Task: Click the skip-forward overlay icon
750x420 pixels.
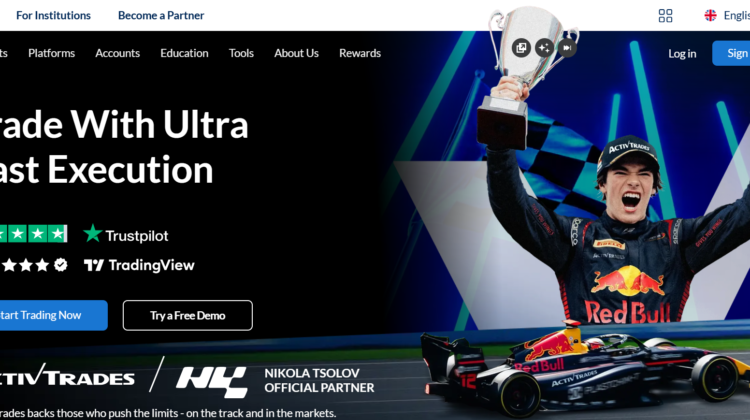Action: tap(567, 48)
